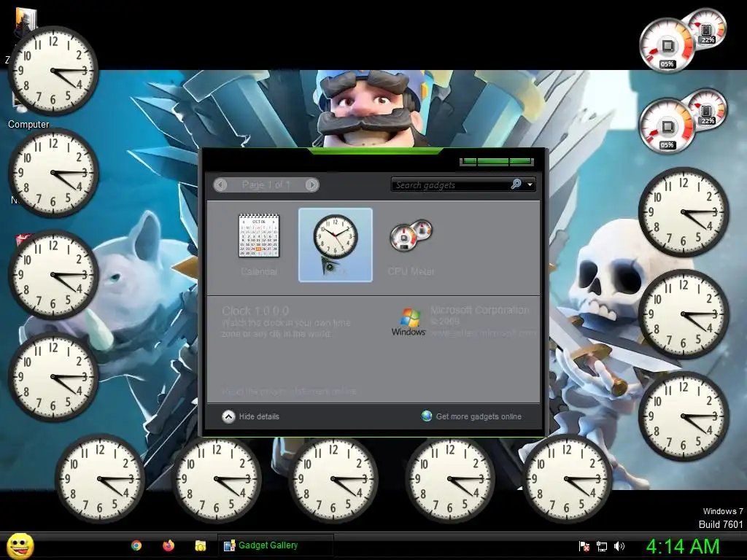Click the 4:14 AM taskbar clock
This screenshot has height=560, width=747.
683,547
